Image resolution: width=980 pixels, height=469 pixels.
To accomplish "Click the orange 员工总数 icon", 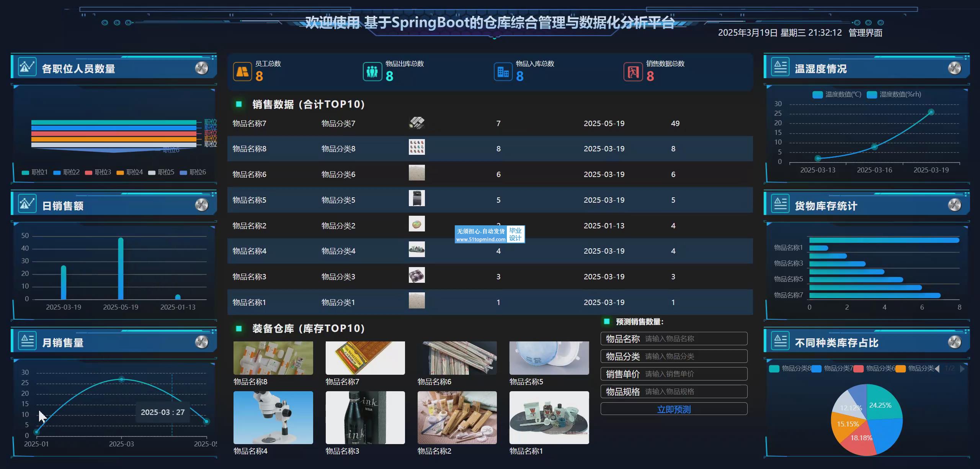I will pos(242,72).
